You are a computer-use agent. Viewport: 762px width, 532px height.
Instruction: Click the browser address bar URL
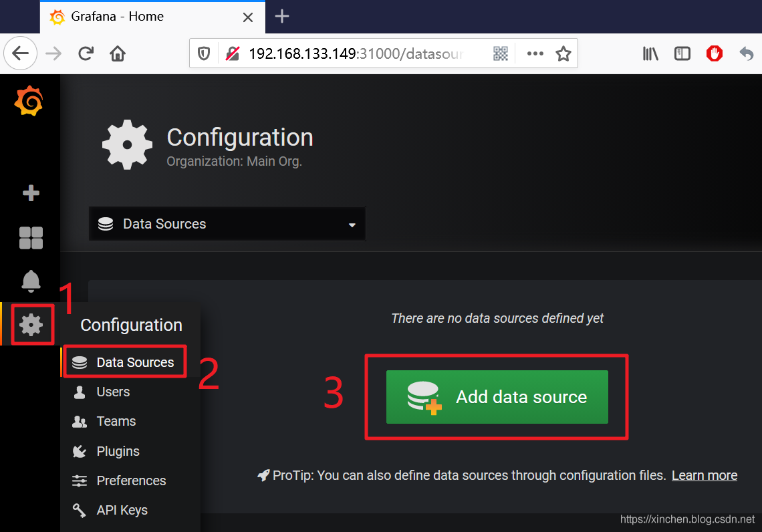(356, 53)
